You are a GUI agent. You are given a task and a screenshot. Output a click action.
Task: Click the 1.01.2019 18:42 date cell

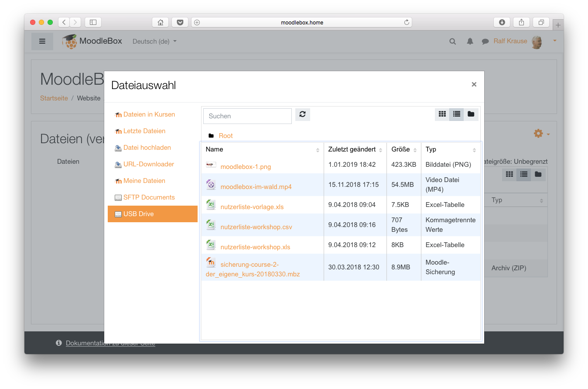pos(356,165)
